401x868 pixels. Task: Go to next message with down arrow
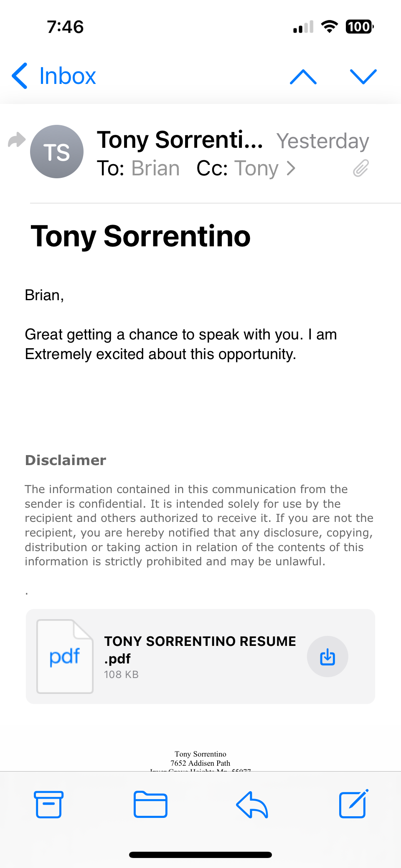363,77
